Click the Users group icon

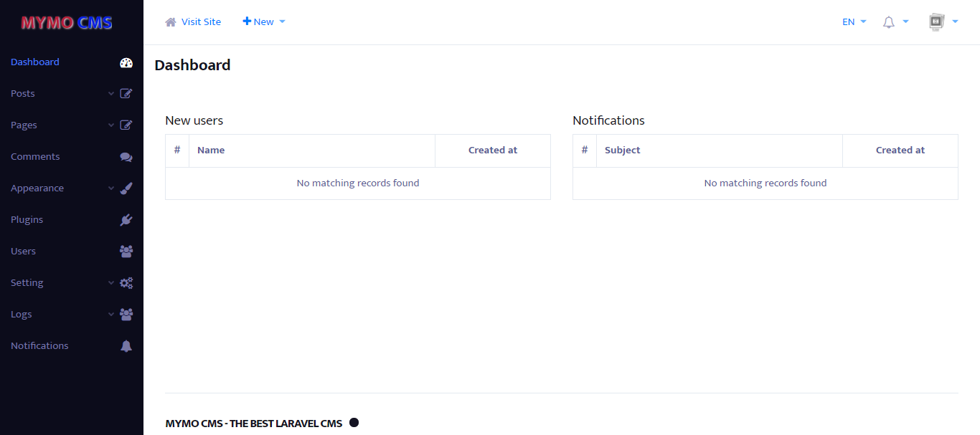tap(126, 252)
